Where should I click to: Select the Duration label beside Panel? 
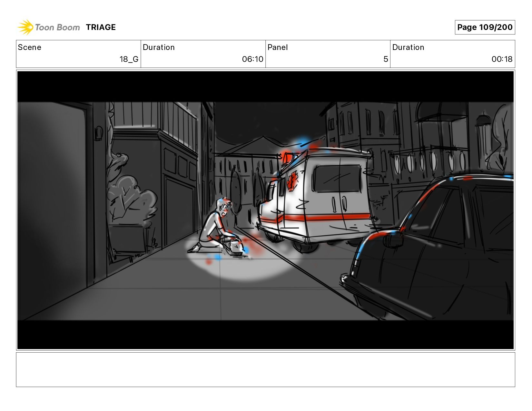click(408, 47)
